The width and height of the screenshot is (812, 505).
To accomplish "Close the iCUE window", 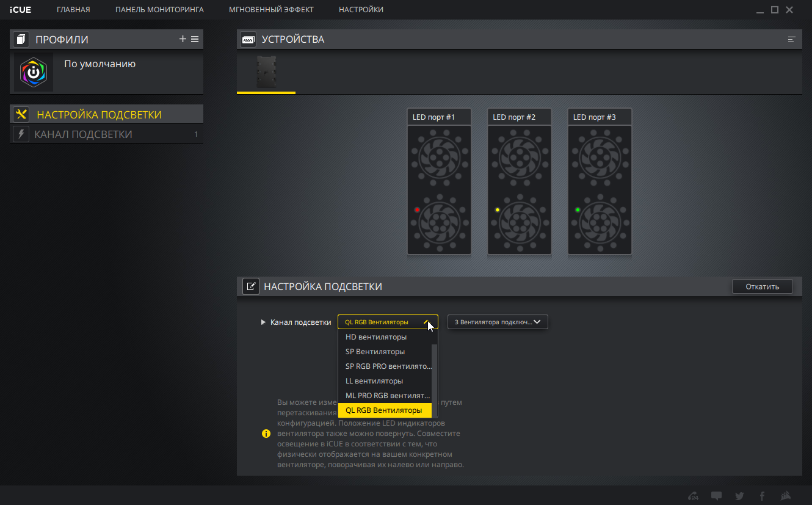I will pos(789,10).
